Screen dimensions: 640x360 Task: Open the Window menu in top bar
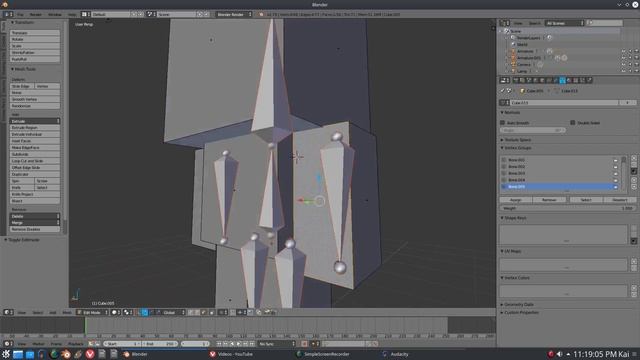pos(55,14)
